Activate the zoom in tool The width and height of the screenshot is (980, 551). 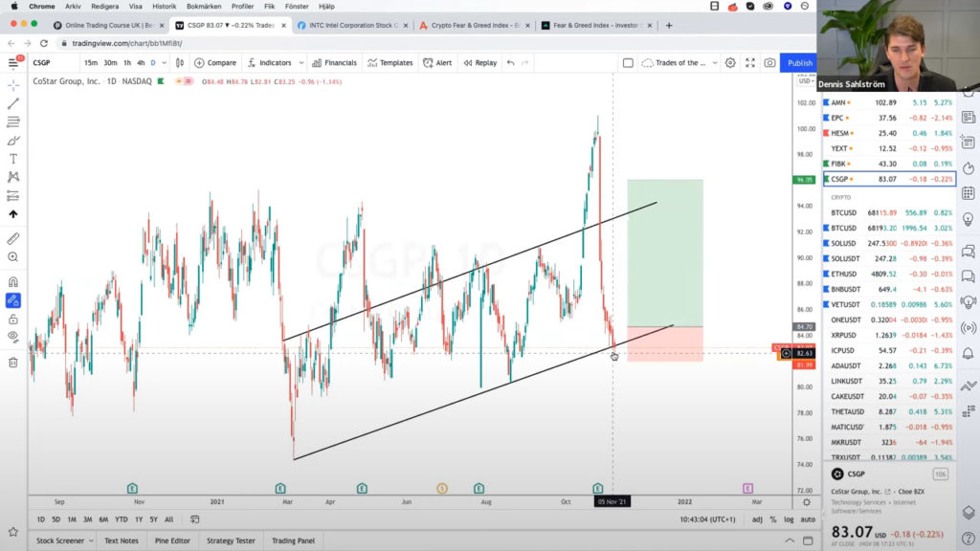coord(13,256)
